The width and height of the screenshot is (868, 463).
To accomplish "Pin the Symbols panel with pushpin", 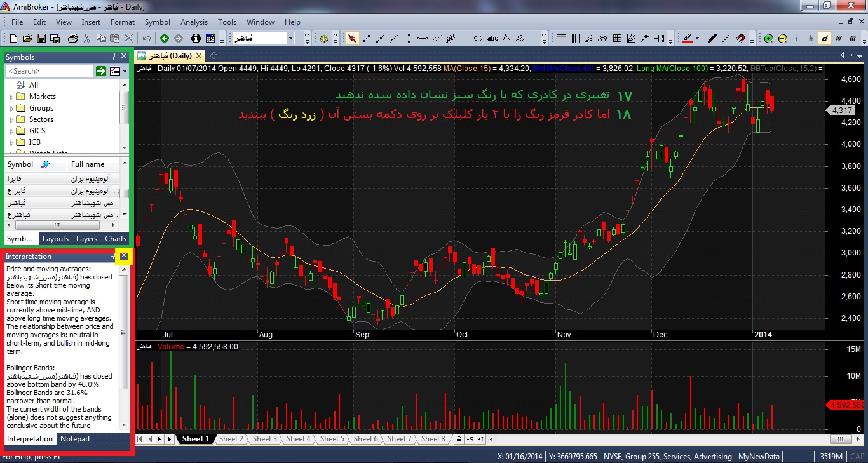I will click(114, 57).
